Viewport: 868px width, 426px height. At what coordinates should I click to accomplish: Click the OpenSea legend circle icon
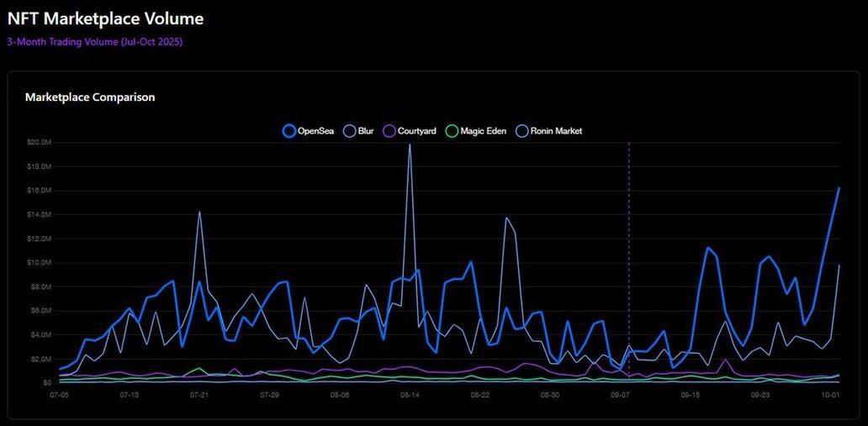(289, 131)
